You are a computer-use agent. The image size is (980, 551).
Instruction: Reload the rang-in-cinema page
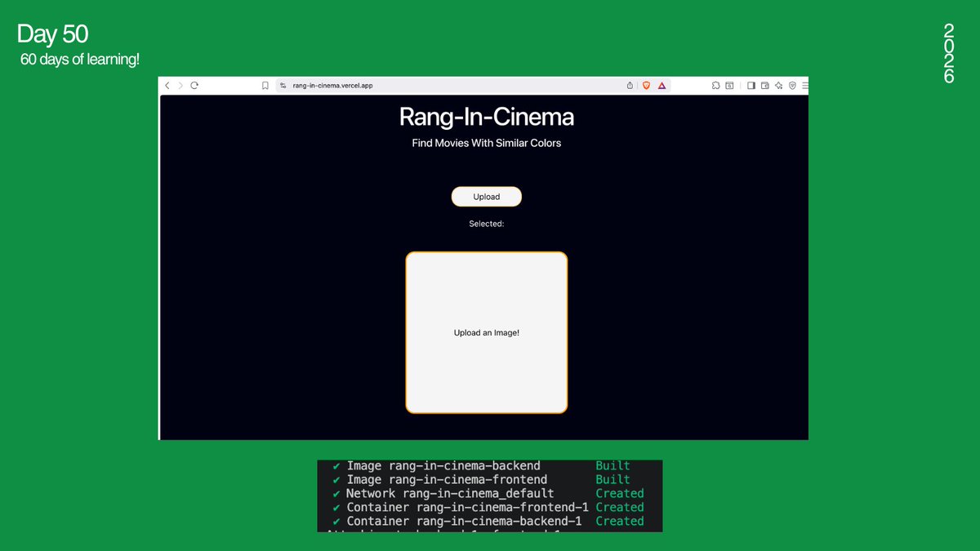[x=194, y=85]
